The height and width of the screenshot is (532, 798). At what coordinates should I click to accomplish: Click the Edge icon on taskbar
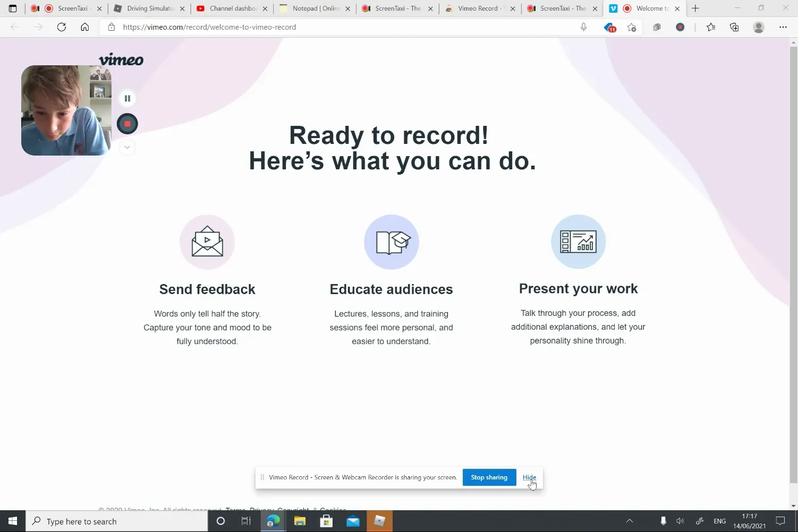(x=273, y=521)
